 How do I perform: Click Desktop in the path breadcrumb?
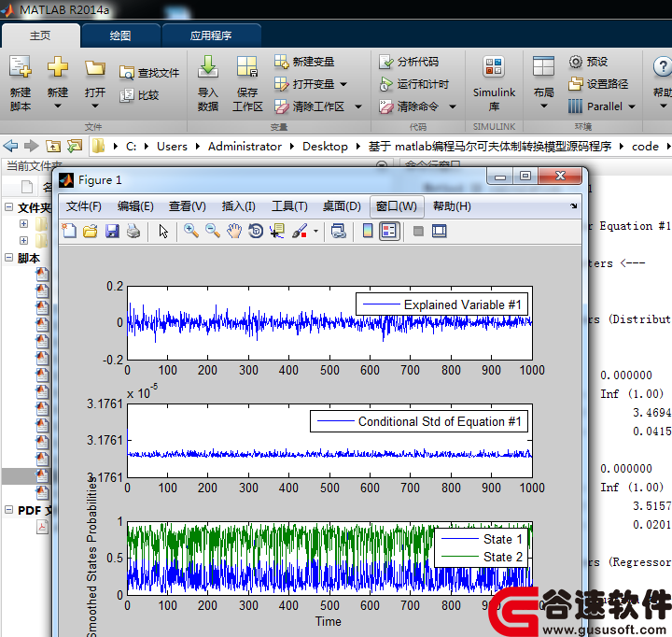325,147
